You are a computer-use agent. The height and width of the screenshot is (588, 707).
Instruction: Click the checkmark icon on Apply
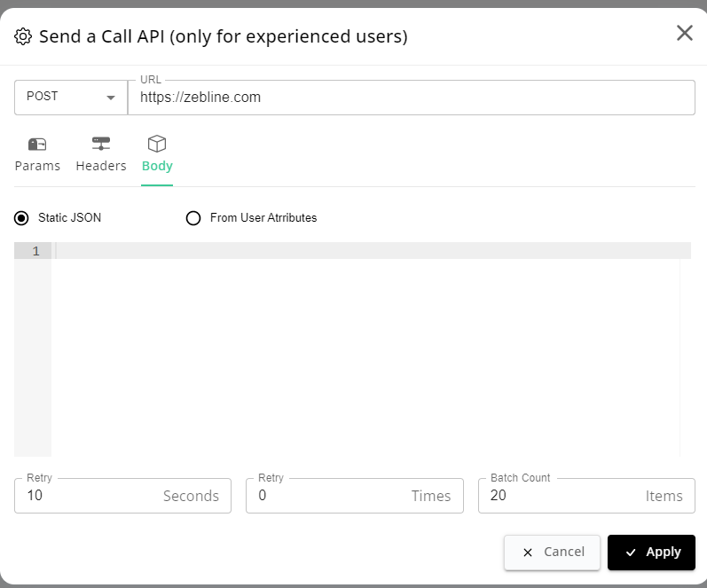[x=631, y=553]
